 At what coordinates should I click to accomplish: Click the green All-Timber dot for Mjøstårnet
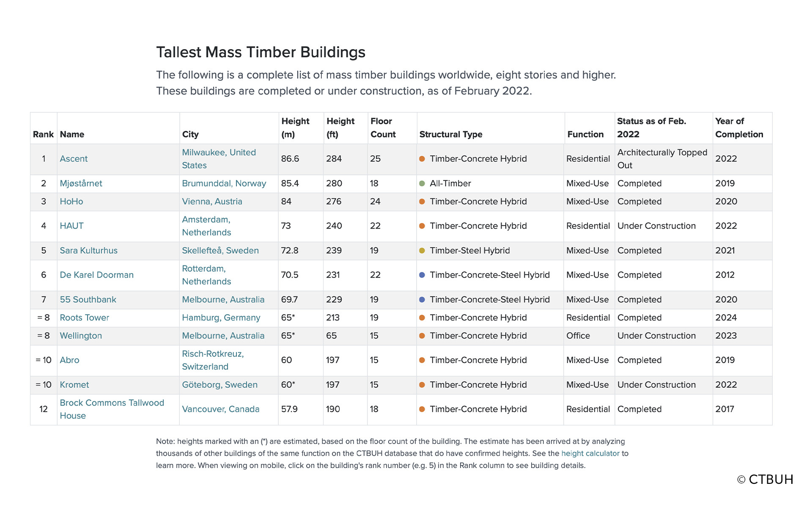click(x=422, y=183)
